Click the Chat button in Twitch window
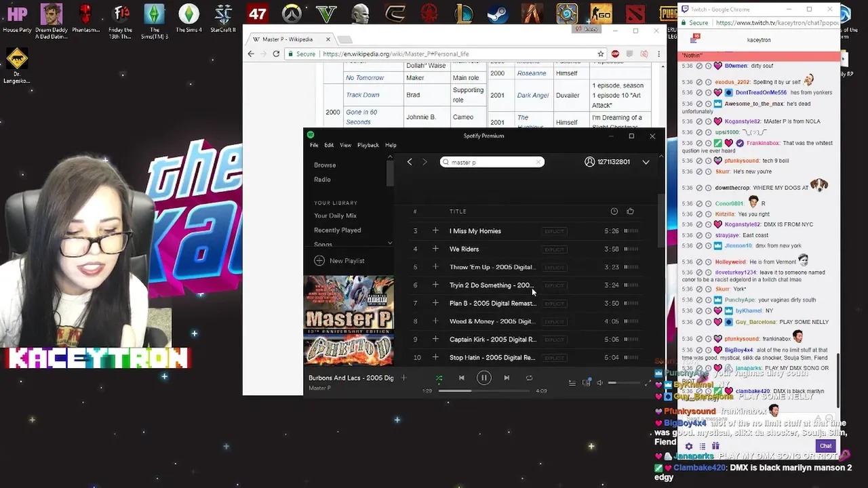 coord(825,446)
